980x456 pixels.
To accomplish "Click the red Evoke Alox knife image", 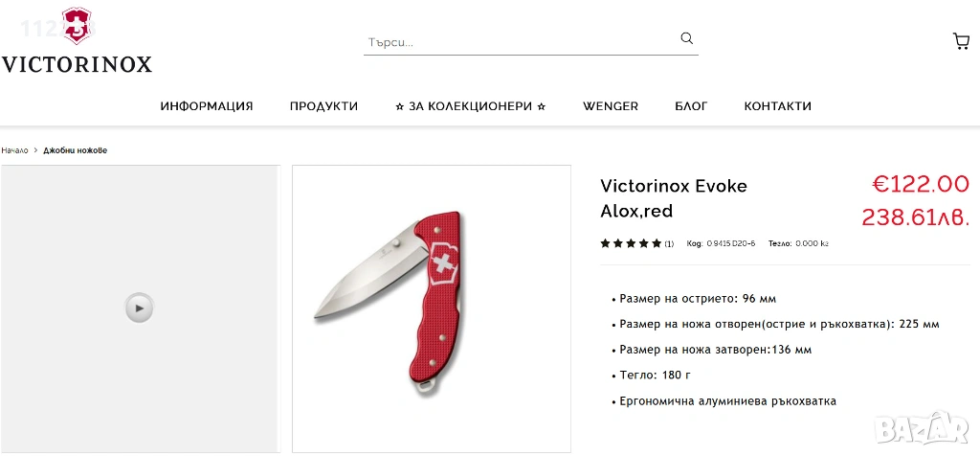I will 390,303.
